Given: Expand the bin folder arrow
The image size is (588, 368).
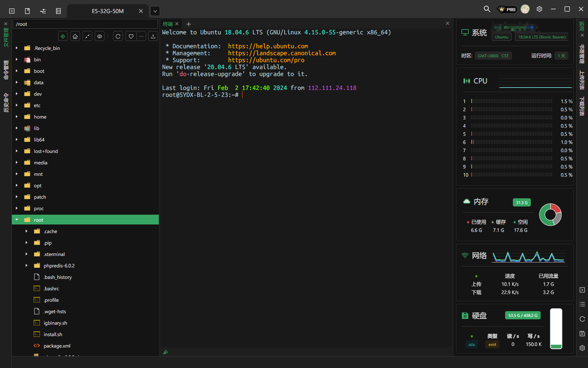Looking at the screenshot, I should [17, 59].
